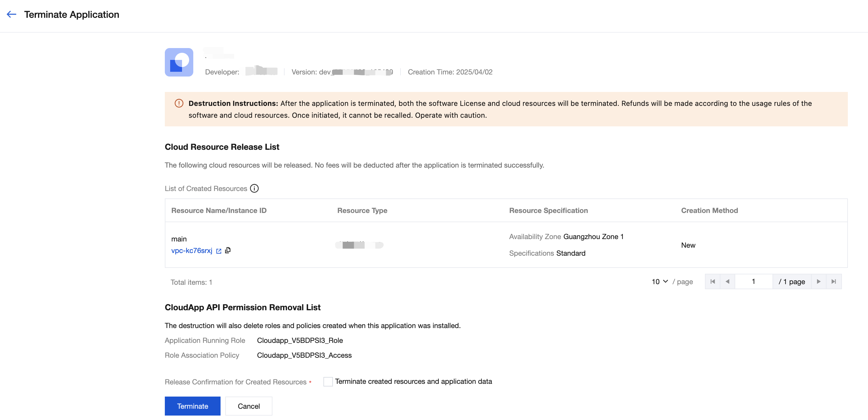The height and width of the screenshot is (420, 868).
Task: Click the Creation Method column header
Action: (709, 211)
